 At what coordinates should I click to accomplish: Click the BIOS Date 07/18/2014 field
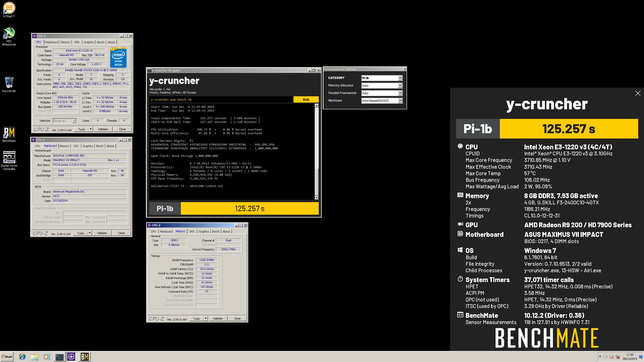click(90, 201)
